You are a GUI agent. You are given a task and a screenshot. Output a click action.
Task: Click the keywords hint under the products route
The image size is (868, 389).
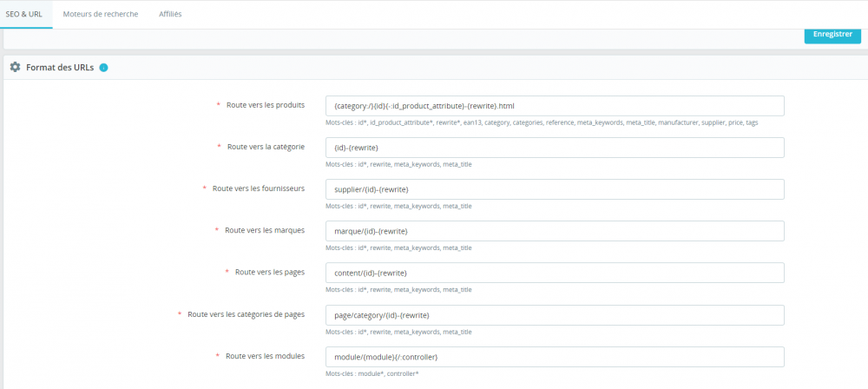click(542, 122)
